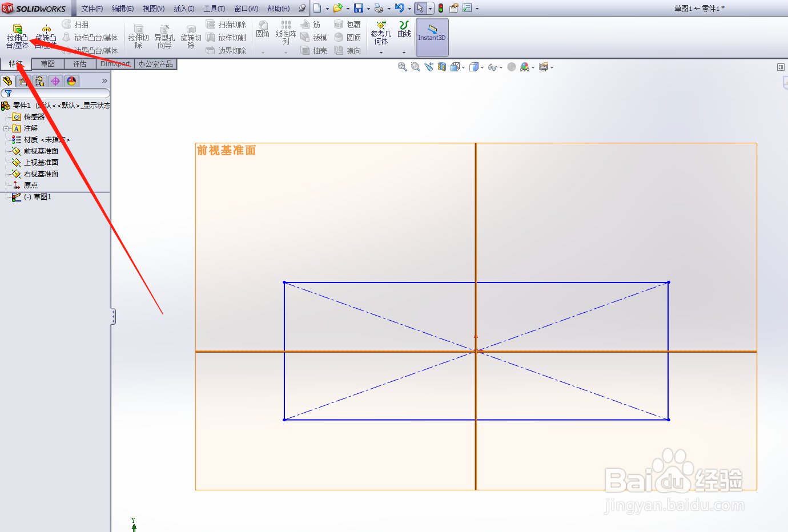788x532 pixels.
Task: Switch to the 办公室产品 tab
Action: (155, 64)
